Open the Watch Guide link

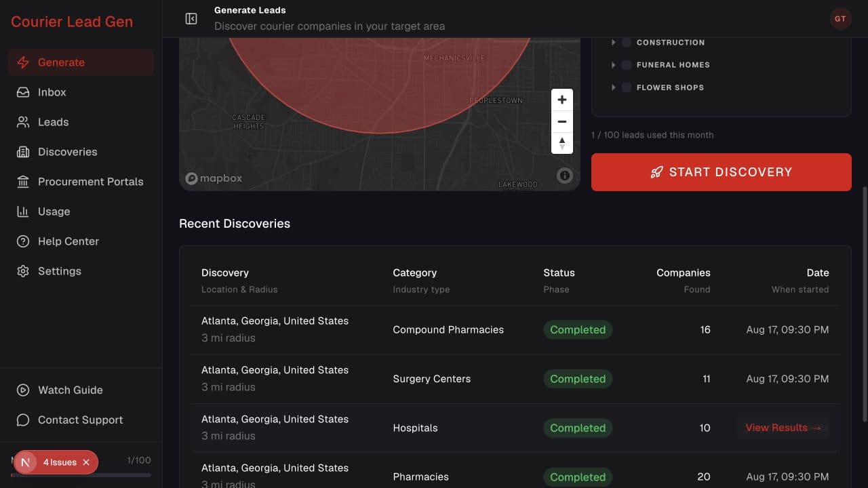[81, 390]
